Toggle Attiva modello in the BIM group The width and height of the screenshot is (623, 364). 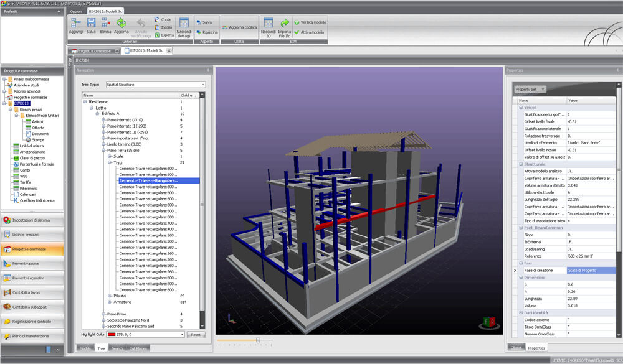[309, 32]
